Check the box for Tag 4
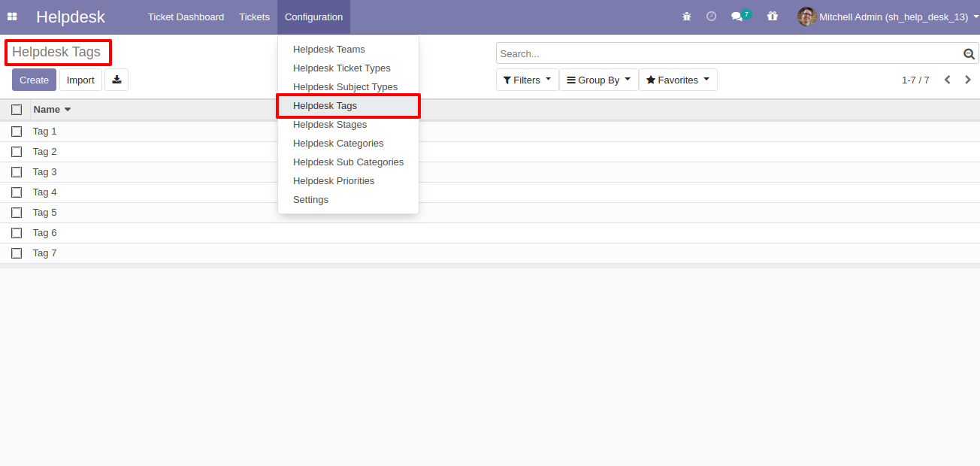Viewport: 980px width, 466px height. tap(17, 192)
